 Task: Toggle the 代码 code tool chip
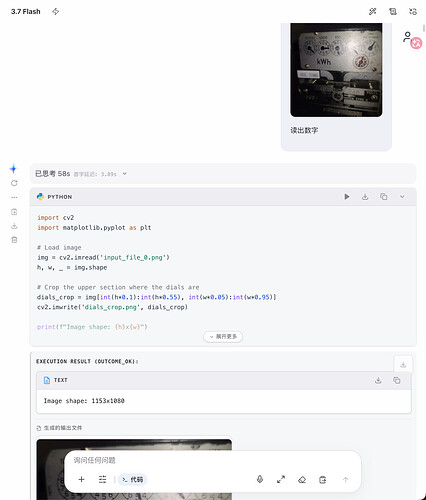(132, 480)
